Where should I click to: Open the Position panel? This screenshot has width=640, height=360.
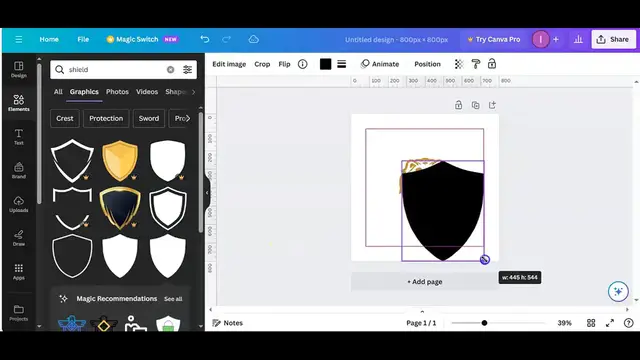tap(427, 64)
